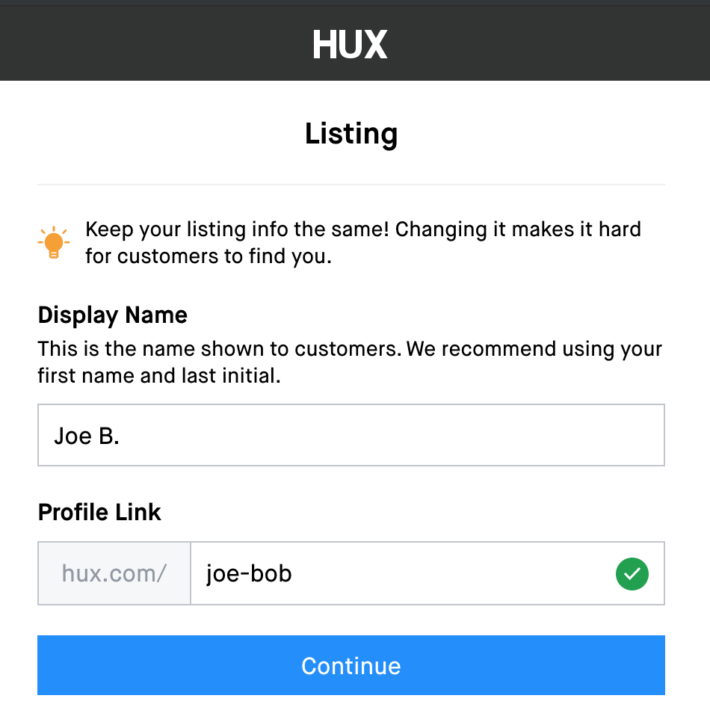Click 'for customers to find you.' tip line

[x=209, y=256]
